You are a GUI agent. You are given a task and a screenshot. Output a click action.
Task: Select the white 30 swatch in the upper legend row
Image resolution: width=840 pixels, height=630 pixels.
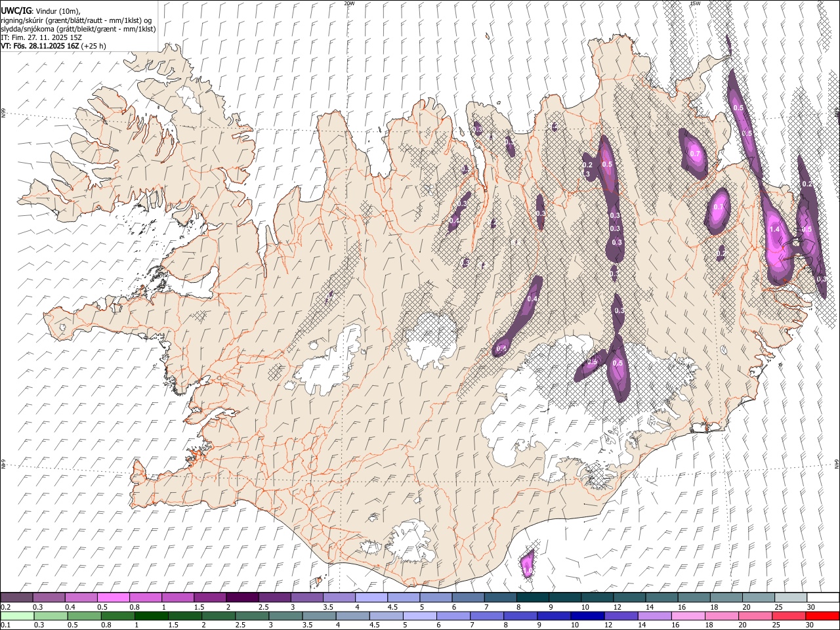(822, 597)
